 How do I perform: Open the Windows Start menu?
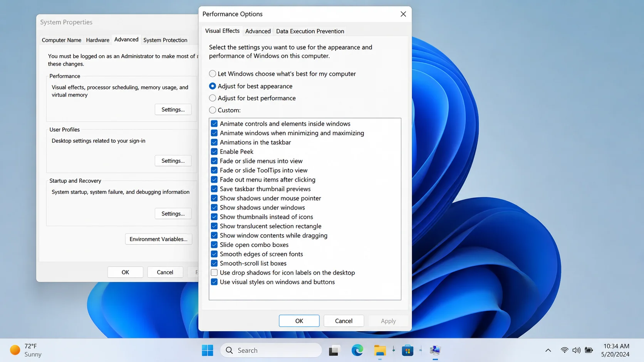[x=207, y=350]
